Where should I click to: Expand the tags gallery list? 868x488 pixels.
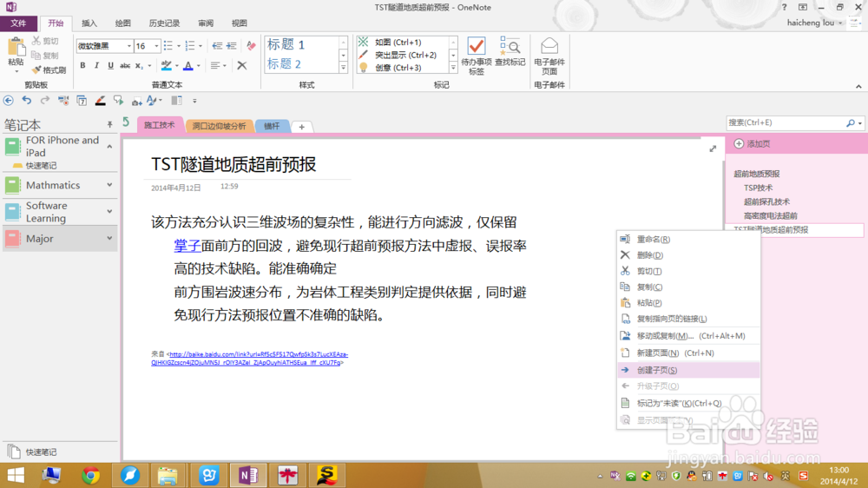pos(453,68)
